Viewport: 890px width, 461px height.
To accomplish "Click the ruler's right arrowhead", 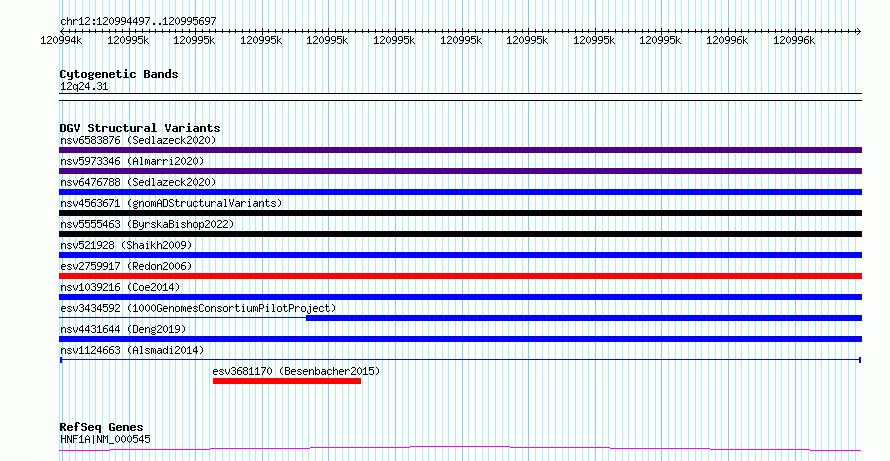I will coord(858,32).
